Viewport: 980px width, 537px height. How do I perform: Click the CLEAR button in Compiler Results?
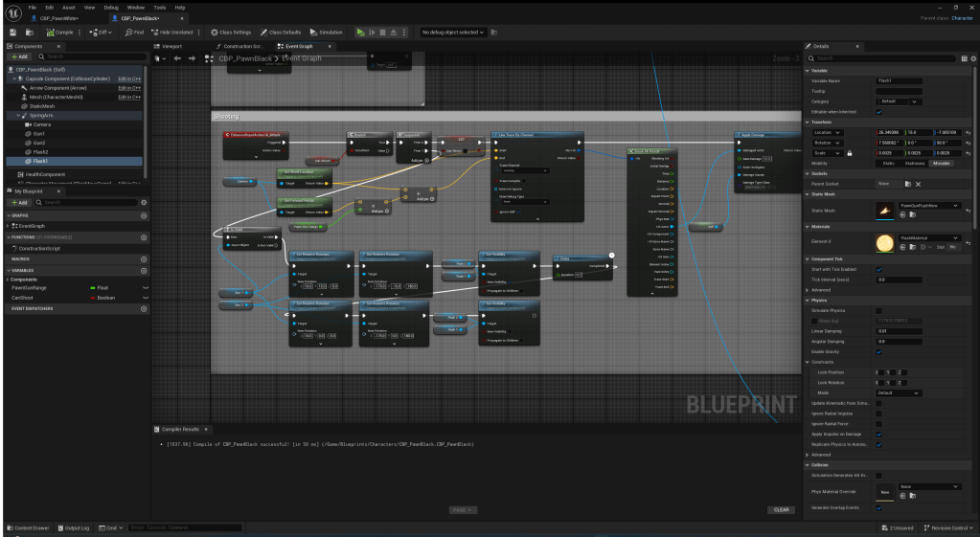coord(783,509)
